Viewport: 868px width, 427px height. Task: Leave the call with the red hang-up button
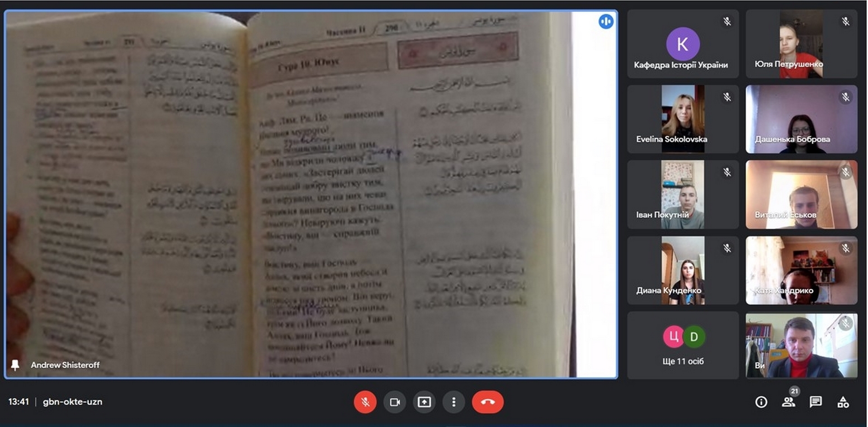tap(488, 402)
